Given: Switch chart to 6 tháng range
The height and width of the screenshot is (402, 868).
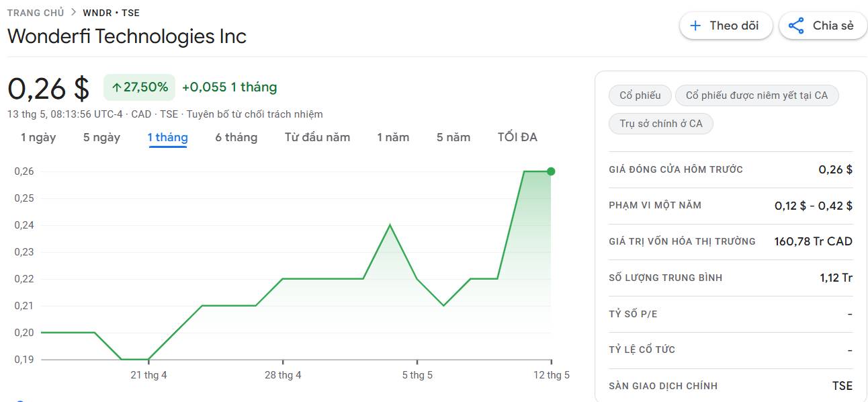Looking at the screenshot, I should click(x=236, y=137).
